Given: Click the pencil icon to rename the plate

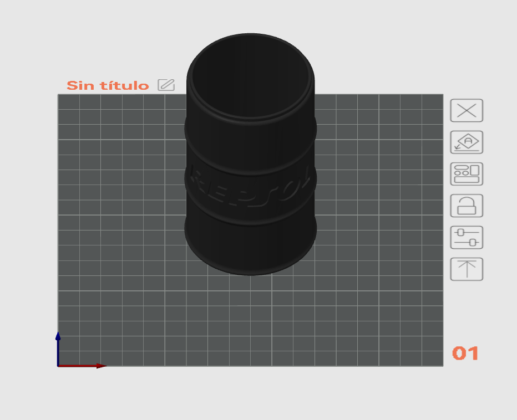Looking at the screenshot, I should click(166, 85).
